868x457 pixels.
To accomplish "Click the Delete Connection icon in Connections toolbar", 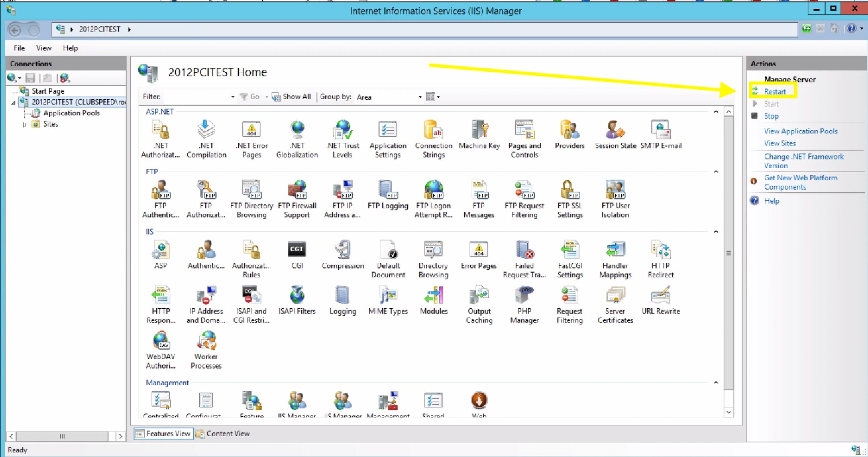I will click(x=65, y=78).
